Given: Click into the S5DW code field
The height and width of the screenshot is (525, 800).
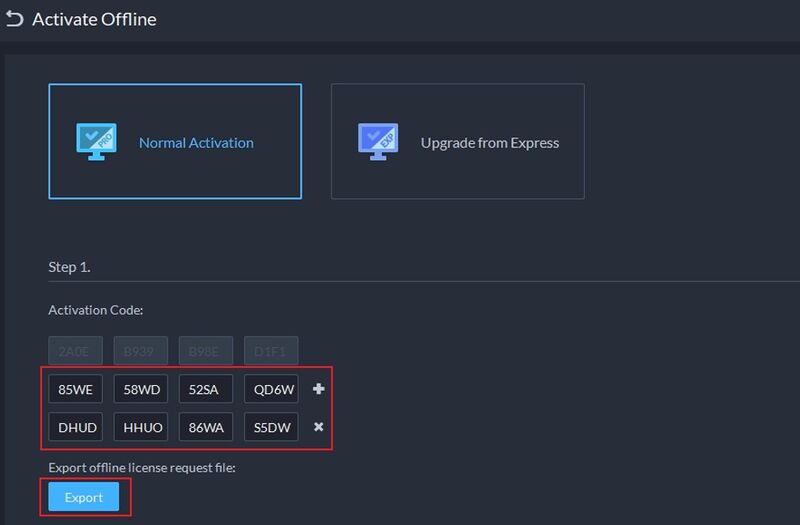Looking at the screenshot, I should pos(271,427).
